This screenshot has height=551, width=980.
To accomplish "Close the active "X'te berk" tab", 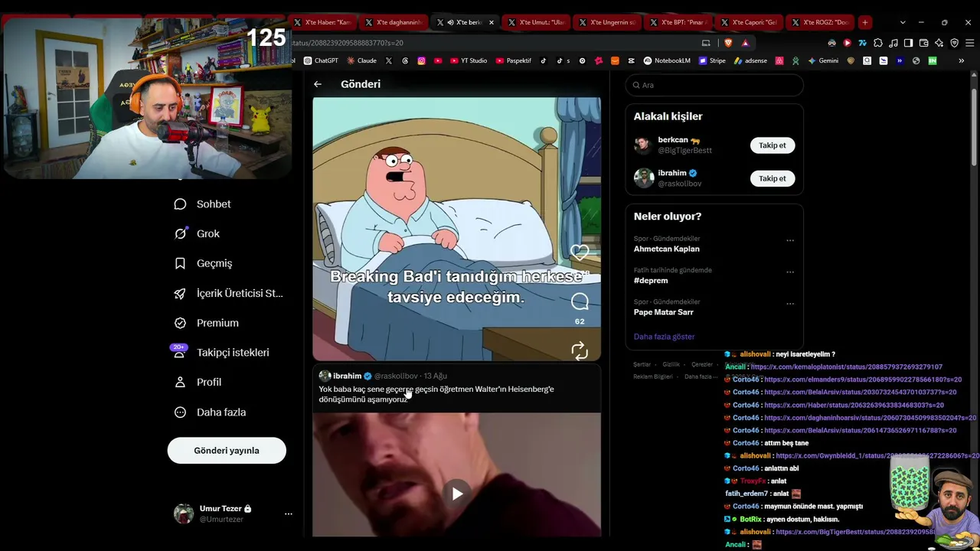I will 492,22.
